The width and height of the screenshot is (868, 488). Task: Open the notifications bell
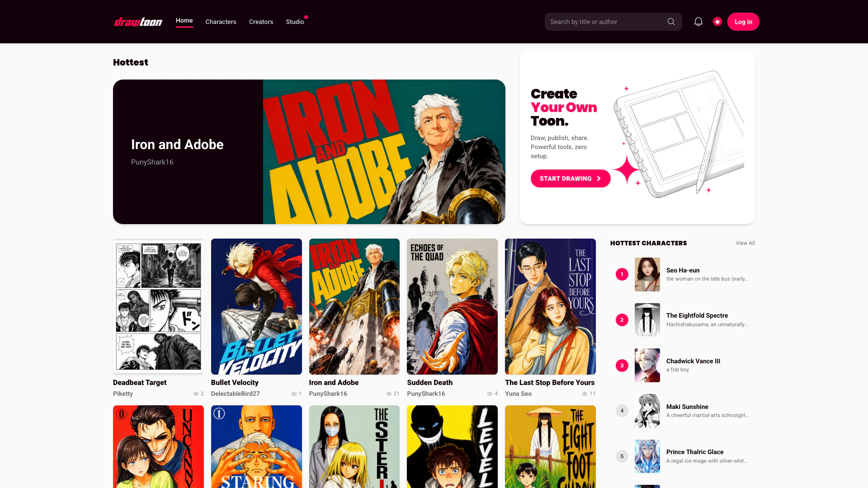pyautogui.click(x=698, y=22)
